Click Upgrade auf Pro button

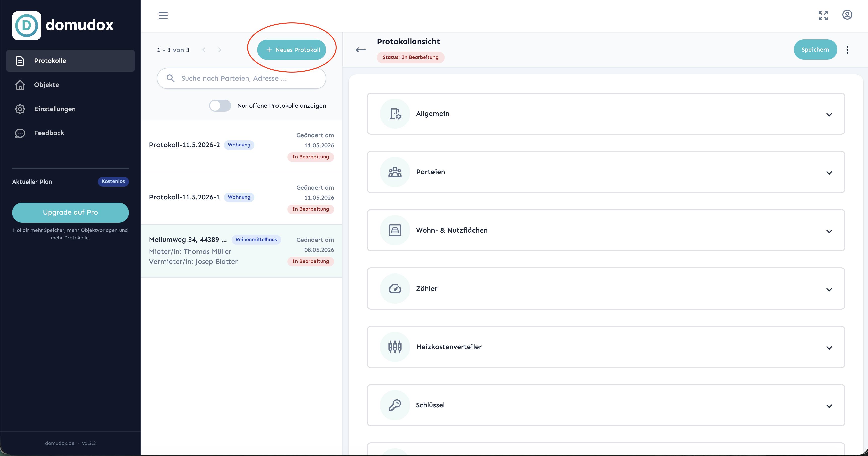click(70, 212)
